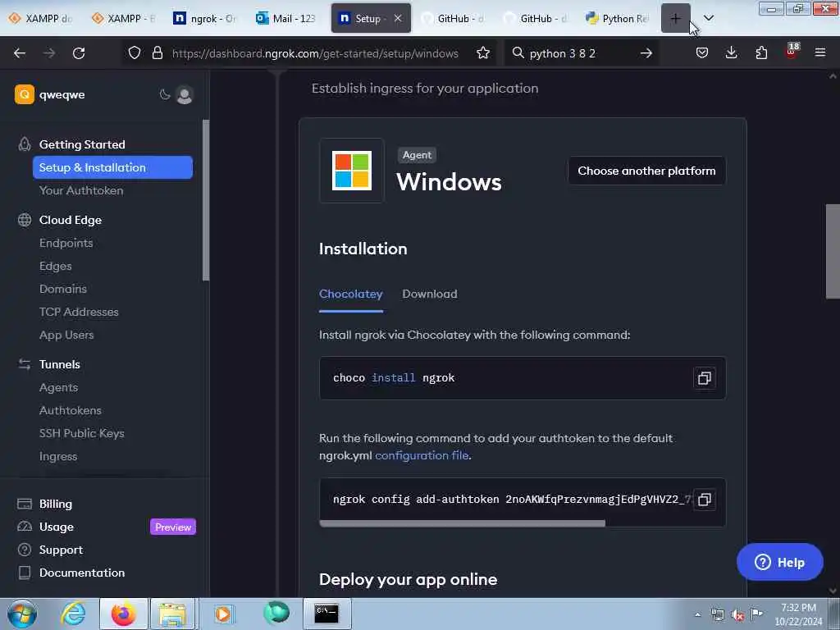Open the user profile avatar
Image resolution: width=840 pixels, height=630 pixels.
point(185,95)
